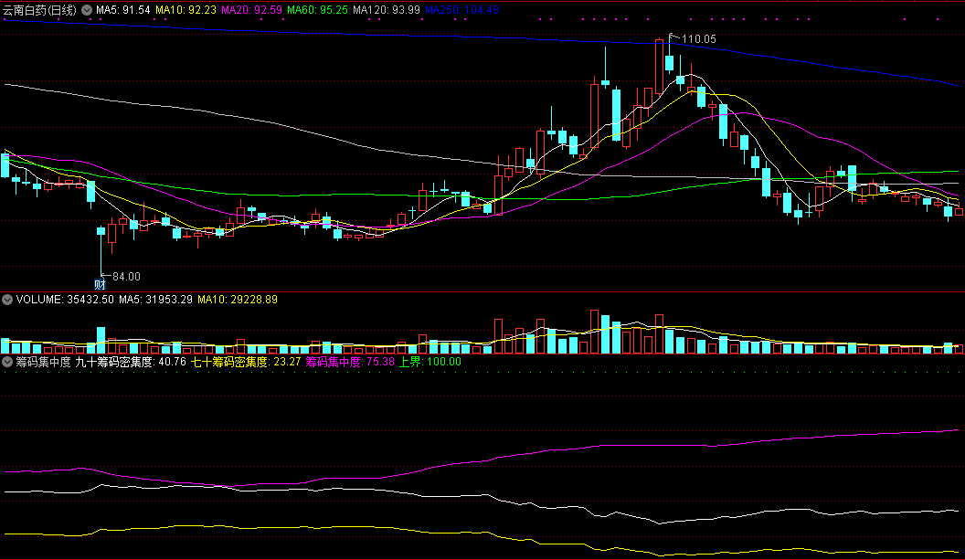Viewport: 965px width, 560px height.
Task: Click the MA5: 91.54 label
Action: (x=123, y=10)
